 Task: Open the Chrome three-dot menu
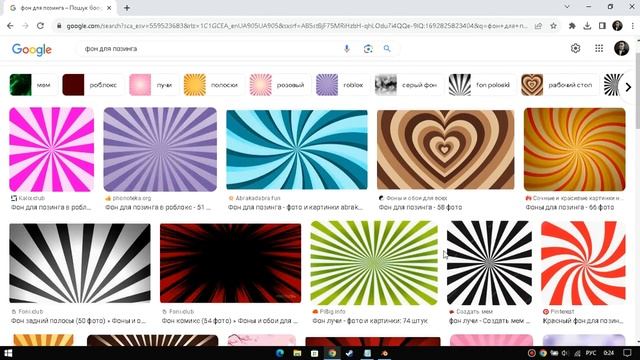(x=633, y=26)
